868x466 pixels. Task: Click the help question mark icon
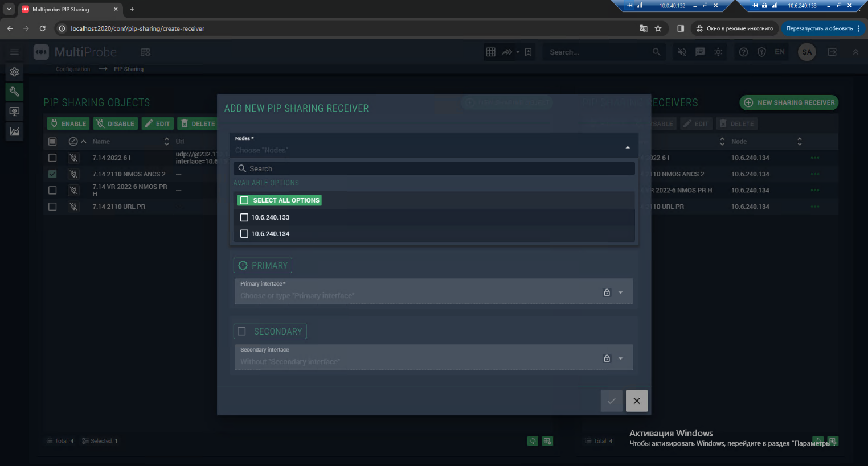[743, 52]
